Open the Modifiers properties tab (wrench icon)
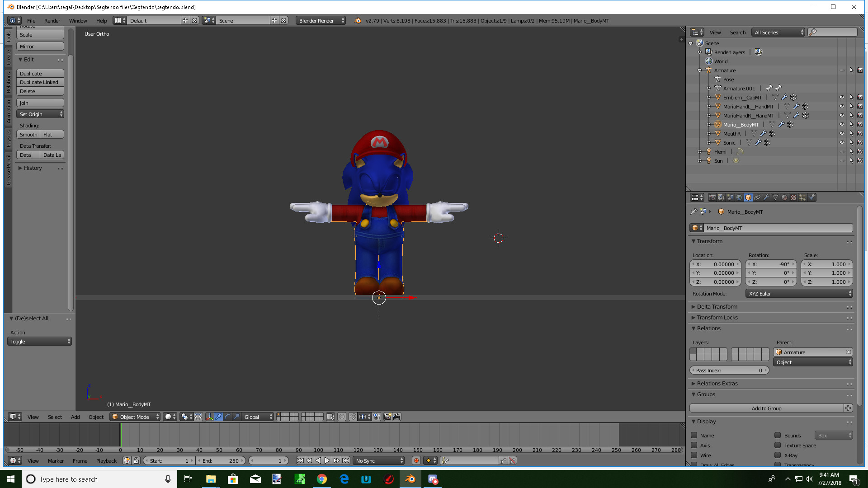 tap(766, 197)
